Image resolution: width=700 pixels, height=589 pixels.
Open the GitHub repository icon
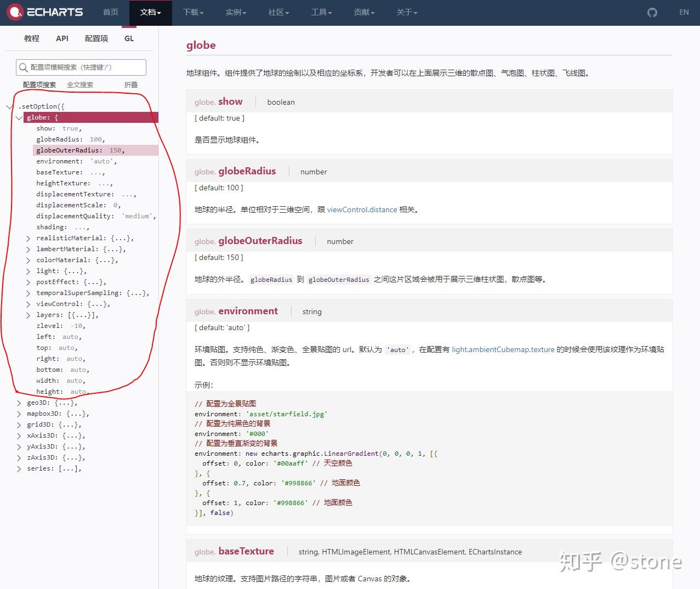coord(652,12)
